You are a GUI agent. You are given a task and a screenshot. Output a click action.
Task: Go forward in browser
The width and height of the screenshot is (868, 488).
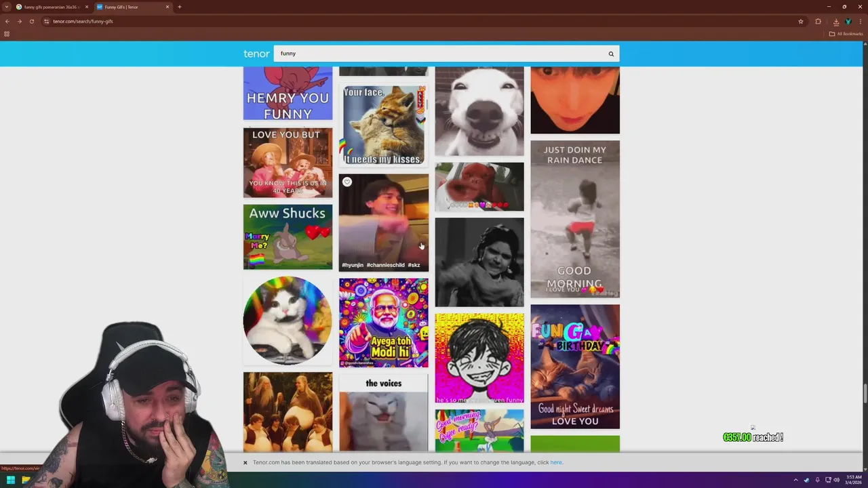tap(19, 21)
